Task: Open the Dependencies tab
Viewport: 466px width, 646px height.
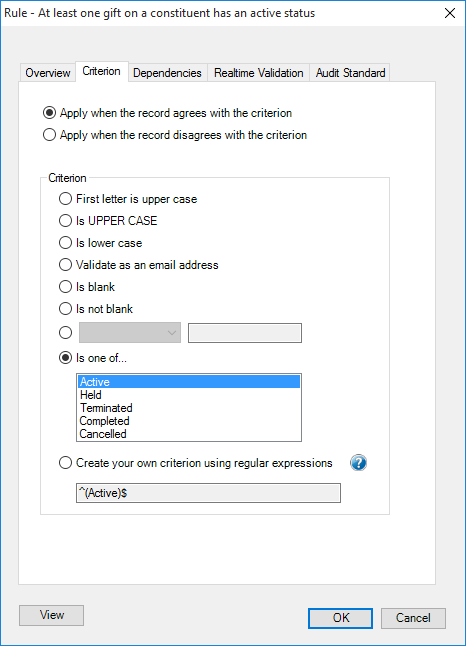Action: point(167,73)
